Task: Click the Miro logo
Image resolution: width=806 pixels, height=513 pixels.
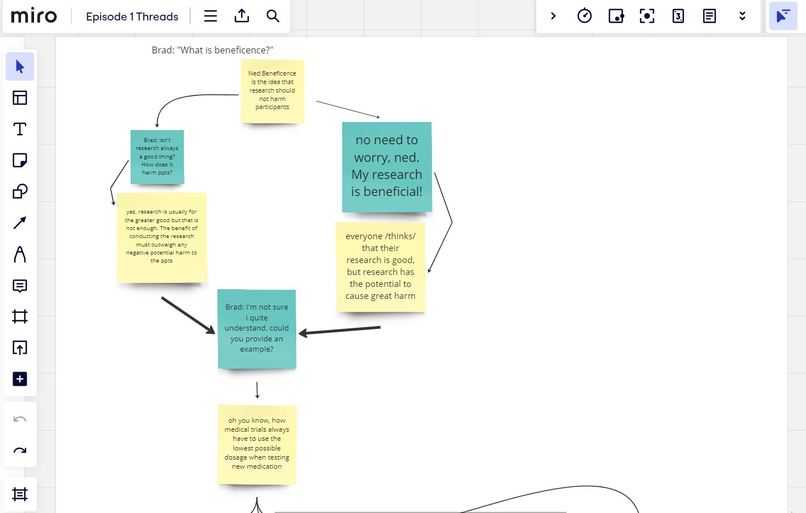Action: pyautogui.click(x=33, y=16)
